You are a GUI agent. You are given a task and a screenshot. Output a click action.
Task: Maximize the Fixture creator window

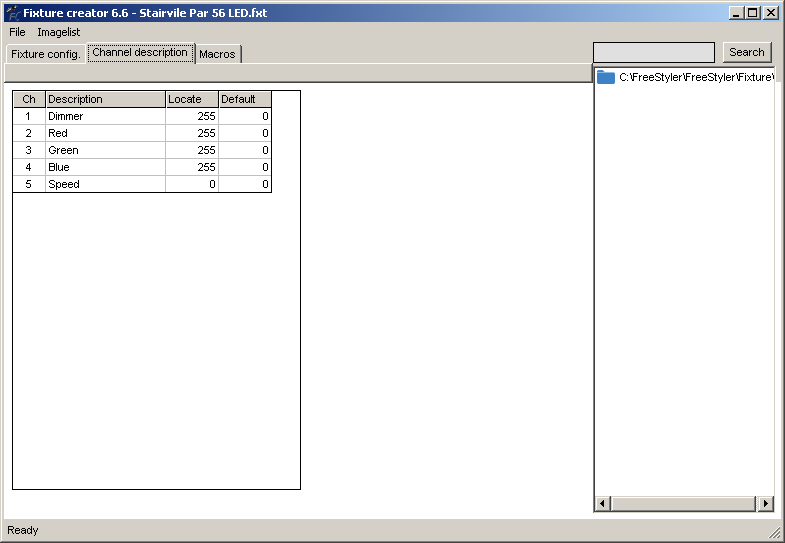tap(752, 13)
